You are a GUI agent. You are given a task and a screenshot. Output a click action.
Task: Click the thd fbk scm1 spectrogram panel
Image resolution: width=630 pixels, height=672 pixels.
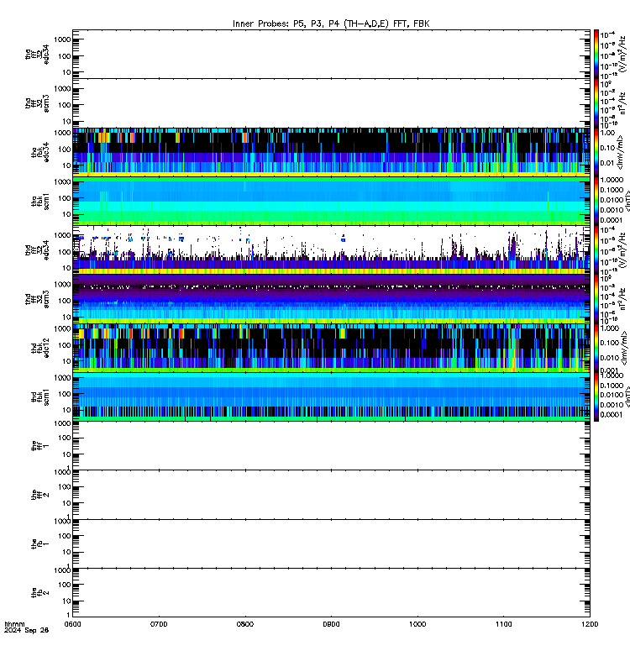pyautogui.click(x=331, y=396)
